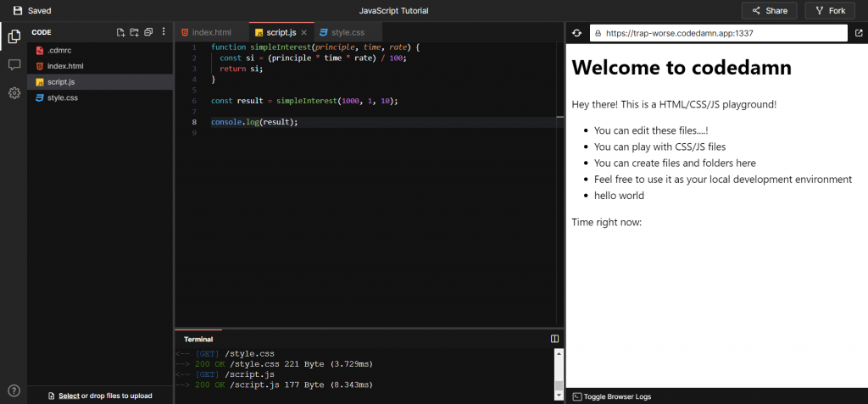Open index.html in file tree
868x404 pixels.
tap(100, 66)
